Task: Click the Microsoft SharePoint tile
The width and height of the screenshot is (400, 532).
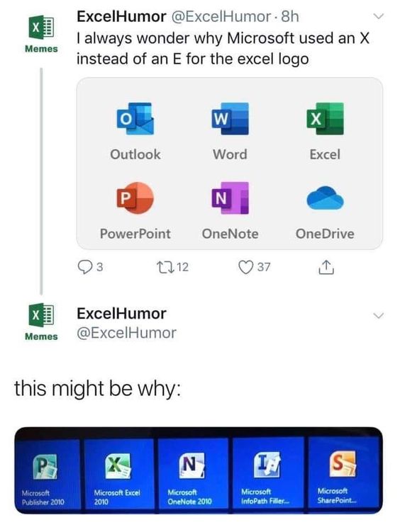Action: [343, 472]
